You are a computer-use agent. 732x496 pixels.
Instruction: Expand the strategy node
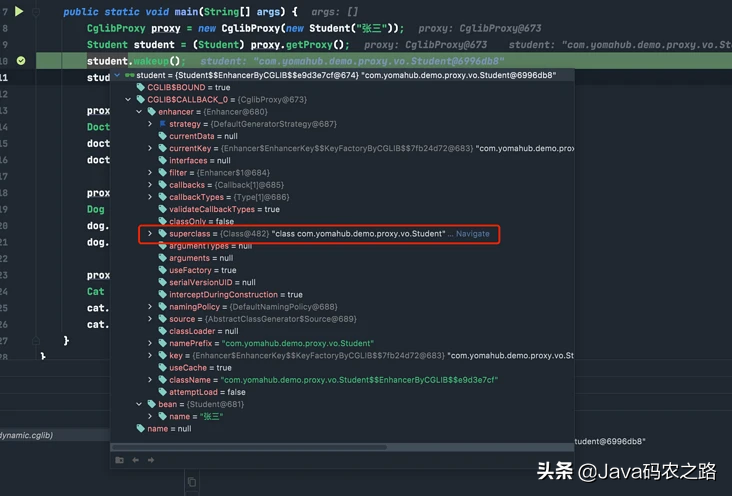[150, 124]
